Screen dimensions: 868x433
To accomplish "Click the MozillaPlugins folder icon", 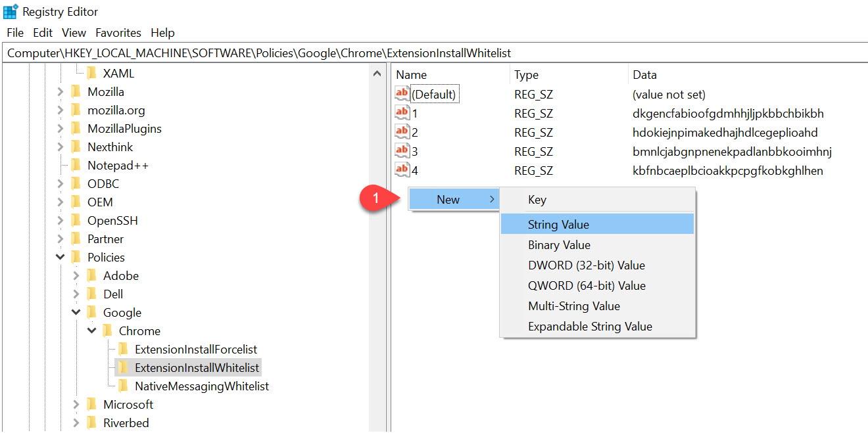I will pyautogui.click(x=76, y=128).
